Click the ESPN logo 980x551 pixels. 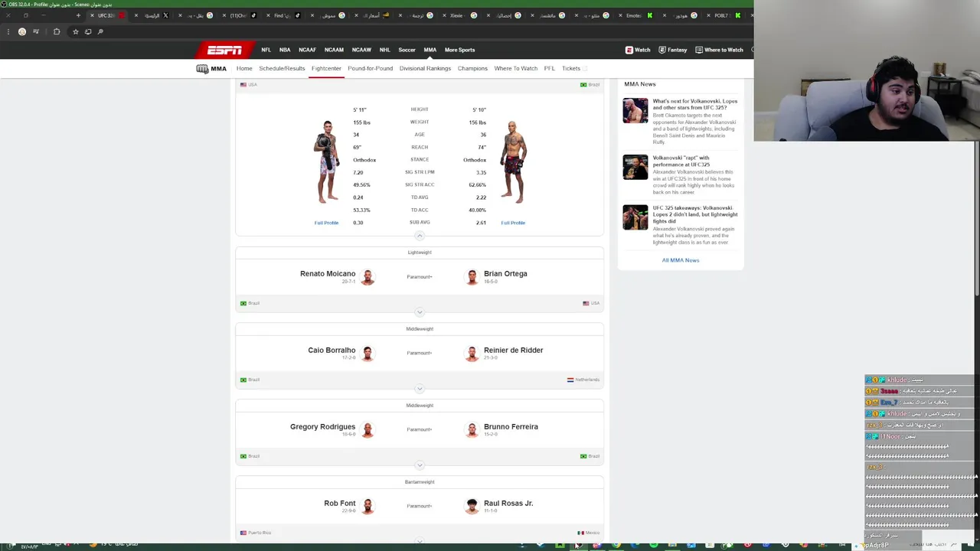[224, 50]
